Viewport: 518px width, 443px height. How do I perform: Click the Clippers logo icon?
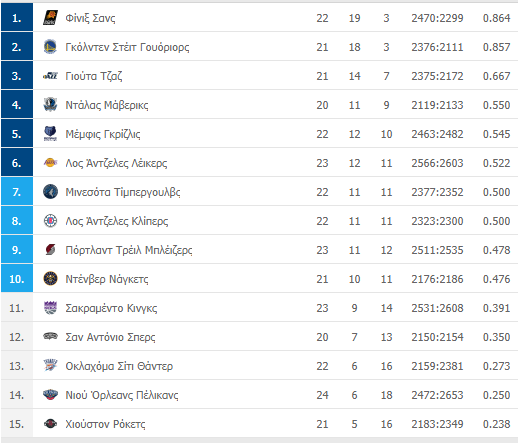[x=50, y=221]
